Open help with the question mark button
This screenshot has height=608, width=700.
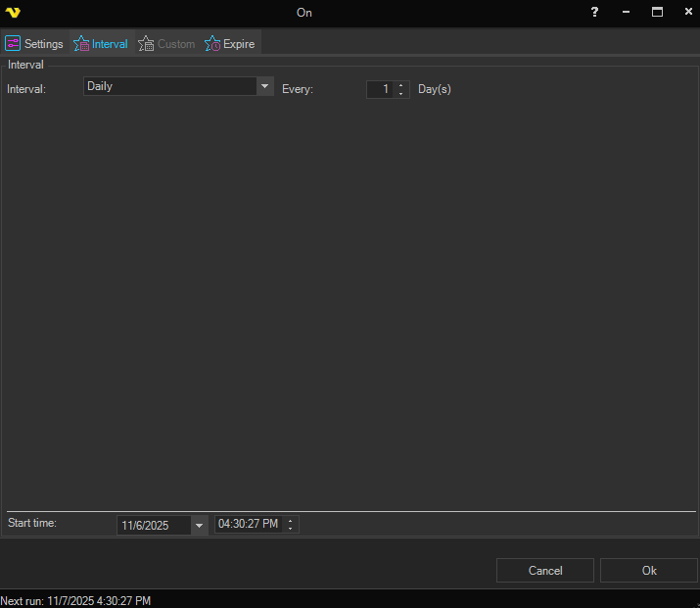coord(594,13)
